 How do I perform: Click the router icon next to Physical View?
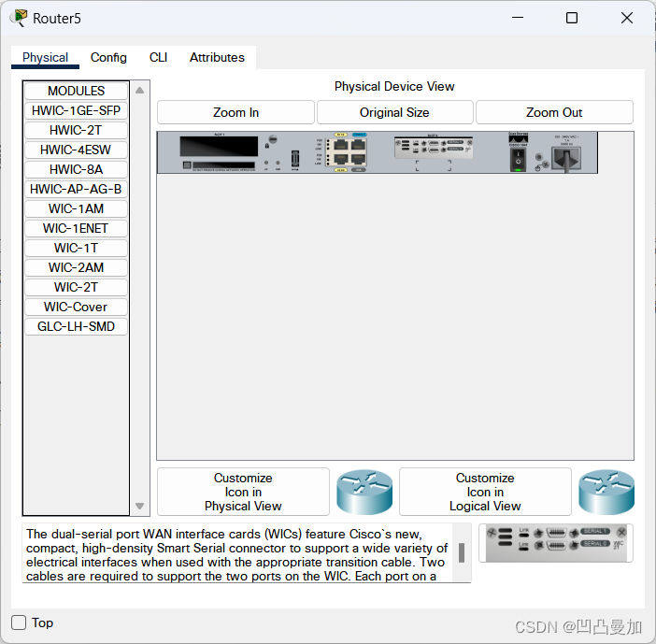tap(364, 492)
